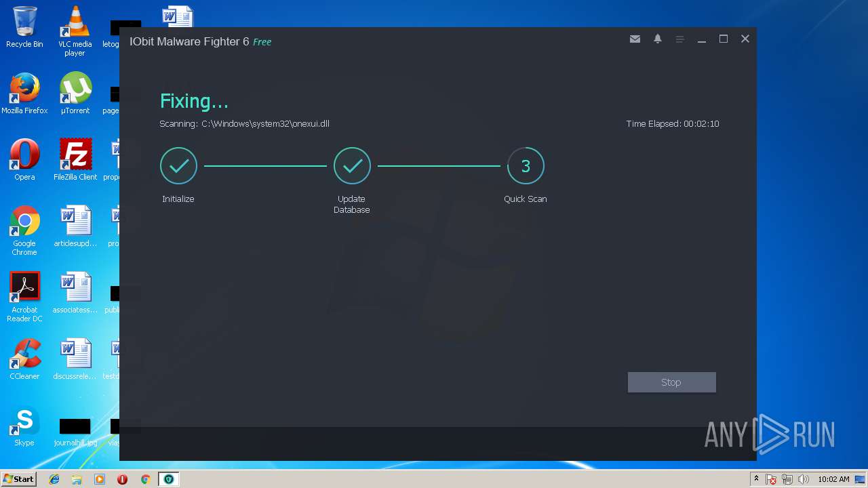
Task: Select the articlesupd... Word document
Action: (75, 226)
